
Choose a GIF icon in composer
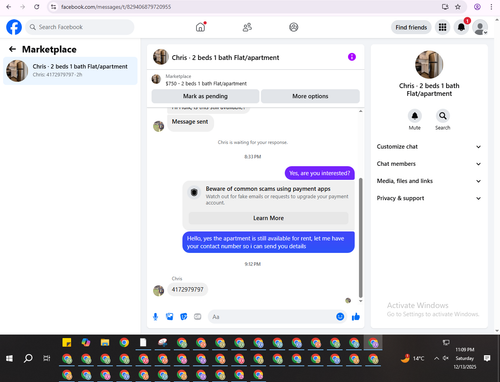pyautogui.click(x=198, y=317)
